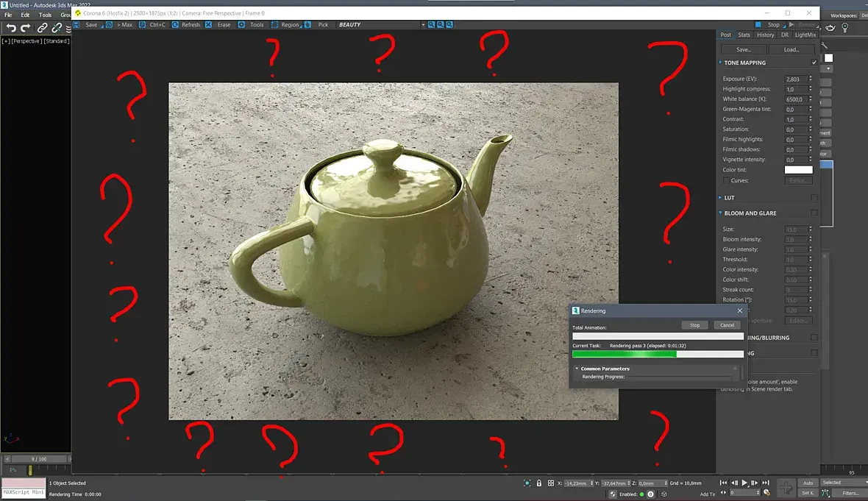868x501 pixels.
Task: Click the light bulb icon
Action: [x=844, y=28]
